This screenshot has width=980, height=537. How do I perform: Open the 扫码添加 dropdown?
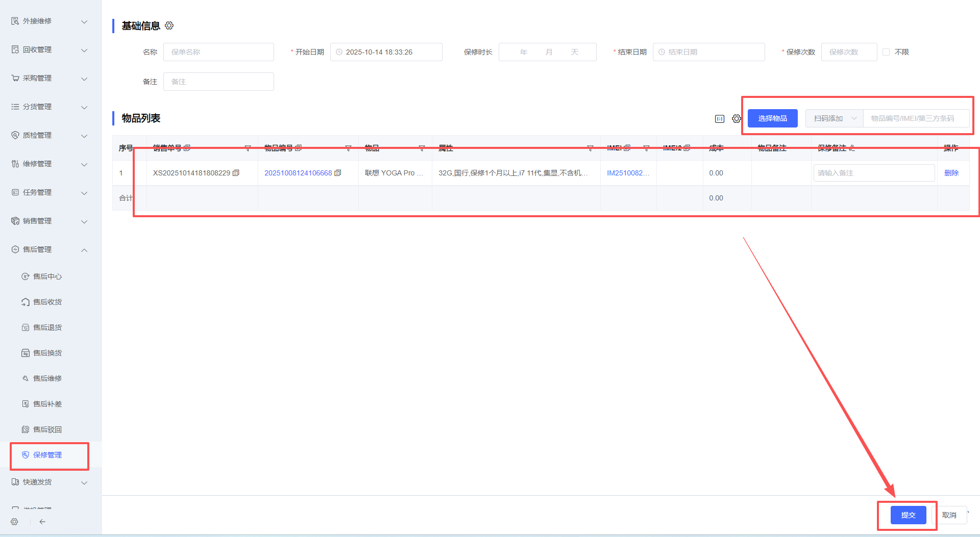click(x=835, y=118)
